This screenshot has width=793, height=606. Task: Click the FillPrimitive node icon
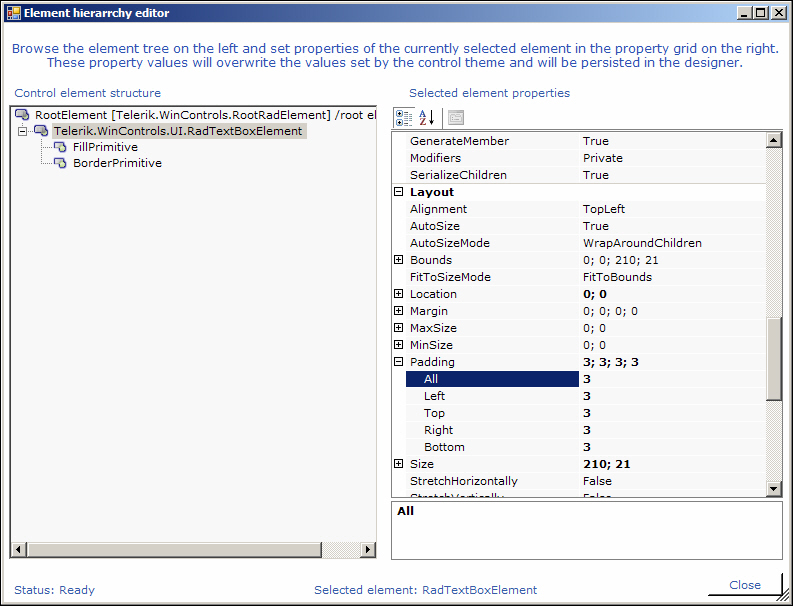60,147
